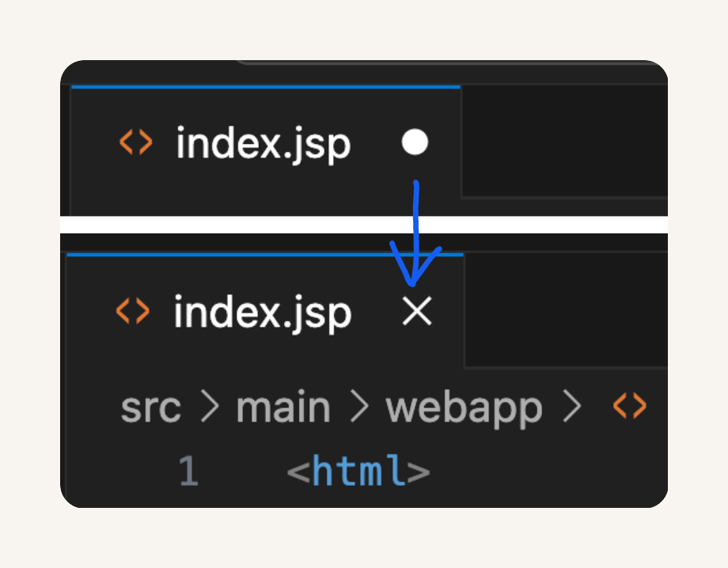This screenshot has height=568, width=728.
Task: Open the main breadcrumb folder
Action: point(283,407)
